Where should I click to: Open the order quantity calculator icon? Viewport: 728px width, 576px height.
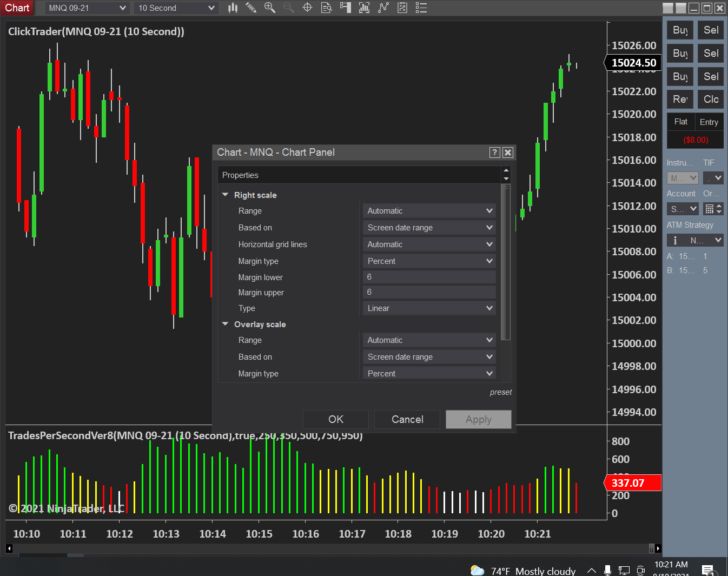click(710, 209)
